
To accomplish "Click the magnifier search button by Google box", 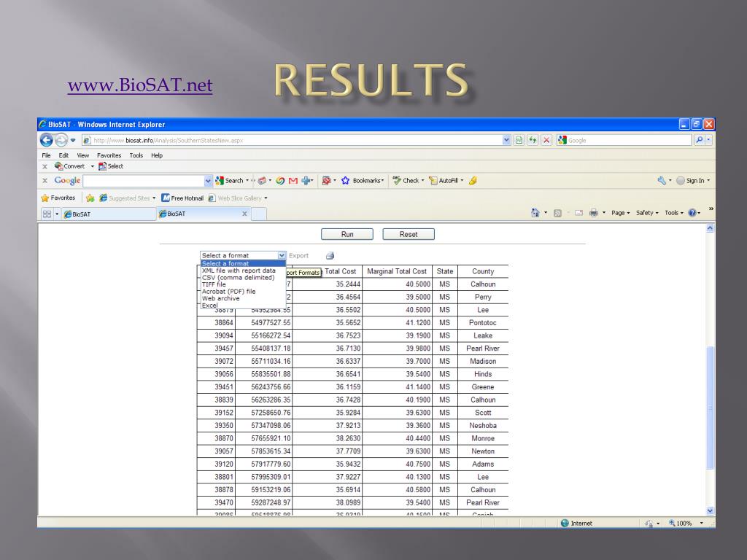I will [x=699, y=140].
